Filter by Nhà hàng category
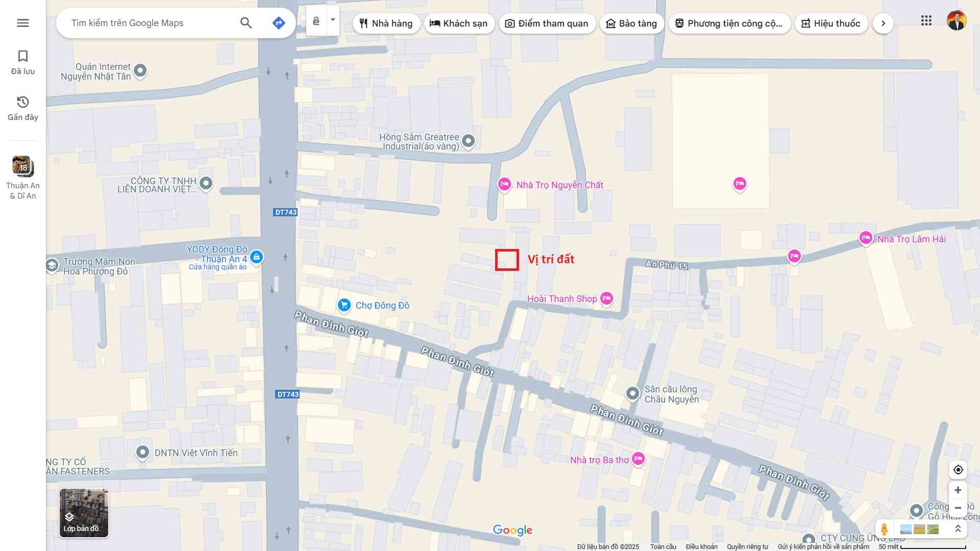This screenshot has height=551, width=980. tap(386, 23)
